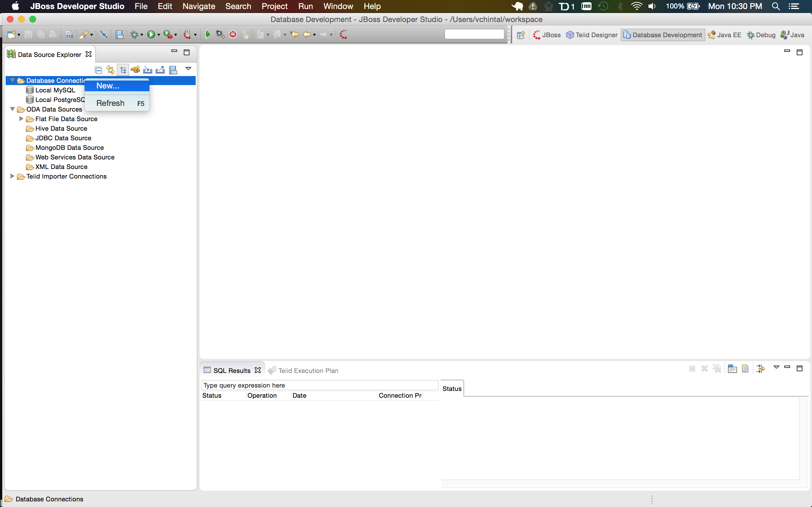Click the Debug bug icon in toolbar
The height and width of the screenshot is (507, 812).
click(x=134, y=35)
